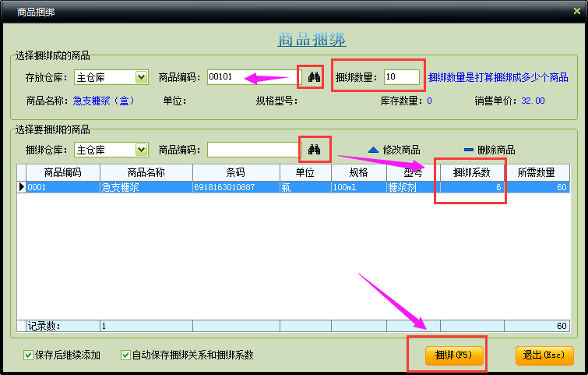588x375 pixels.
Task: Click the 商品编码 column header
Action: [x=63, y=172]
